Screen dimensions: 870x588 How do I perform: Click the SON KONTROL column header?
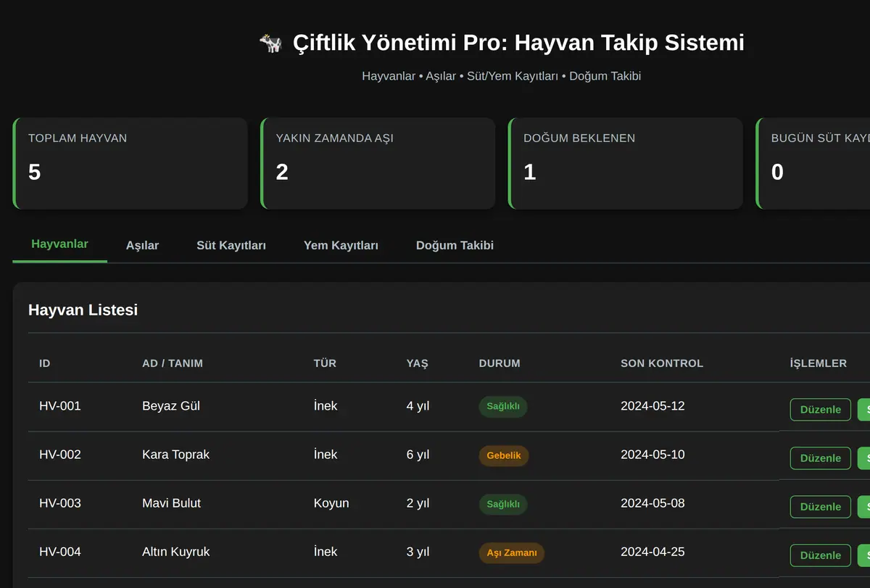(662, 363)
